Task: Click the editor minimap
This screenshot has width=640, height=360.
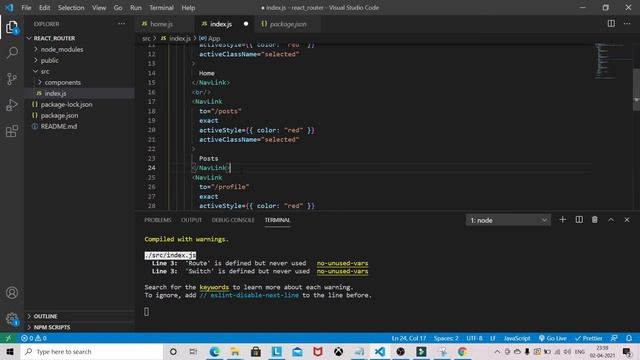Action: tap(612, 60)
